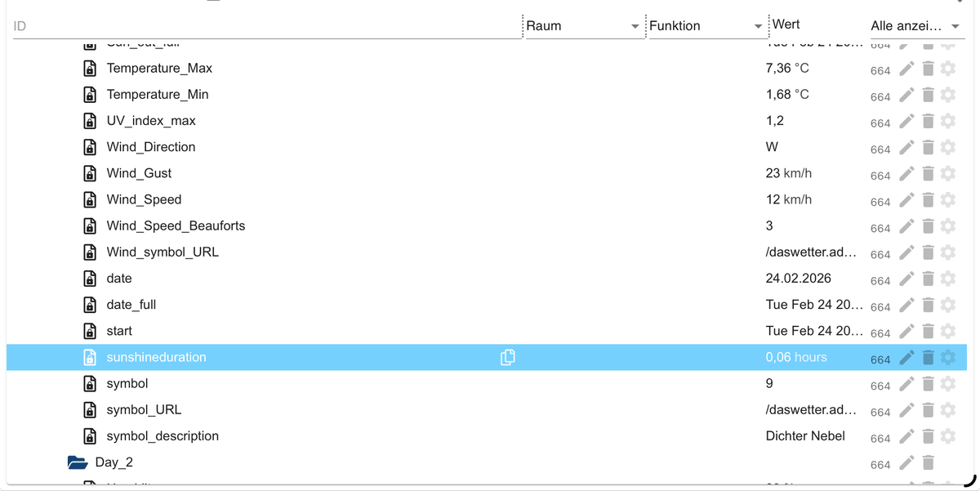
Task: Click the Dichter Nebel value
Action: [x=805, y=436]
